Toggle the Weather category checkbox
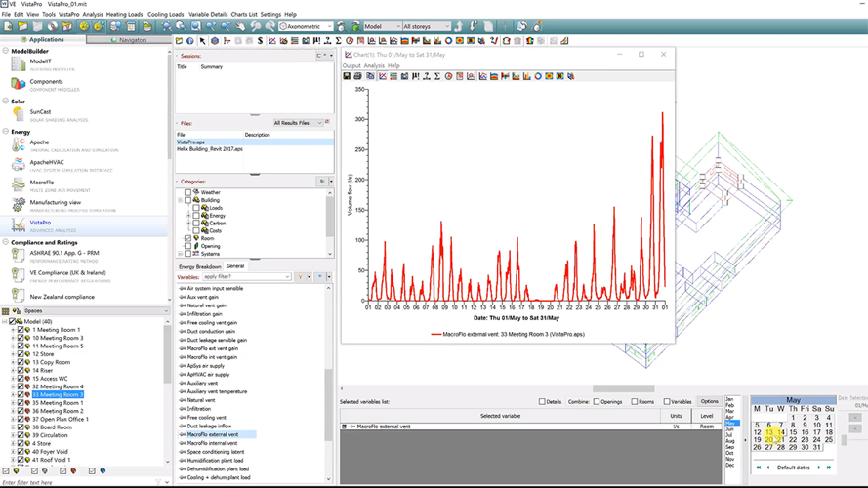Image resolution: width=868 pixels, height=488 pixels. [188, 192]
